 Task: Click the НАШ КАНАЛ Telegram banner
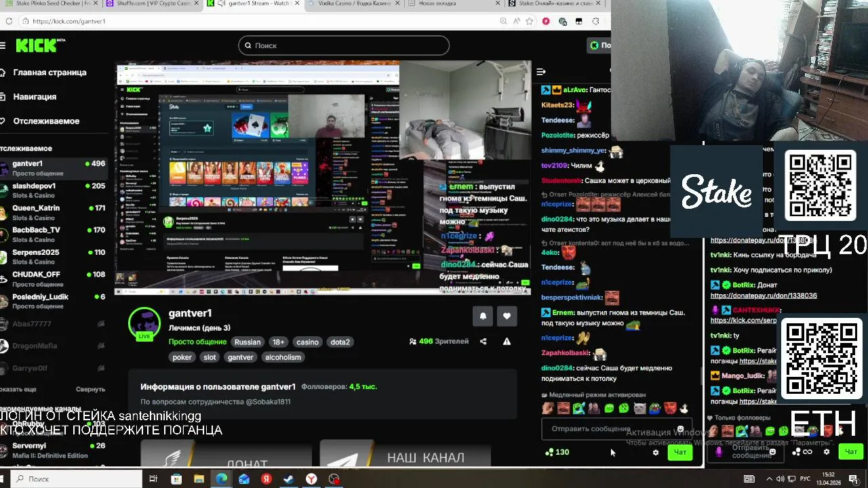click(x=406, y=454)
